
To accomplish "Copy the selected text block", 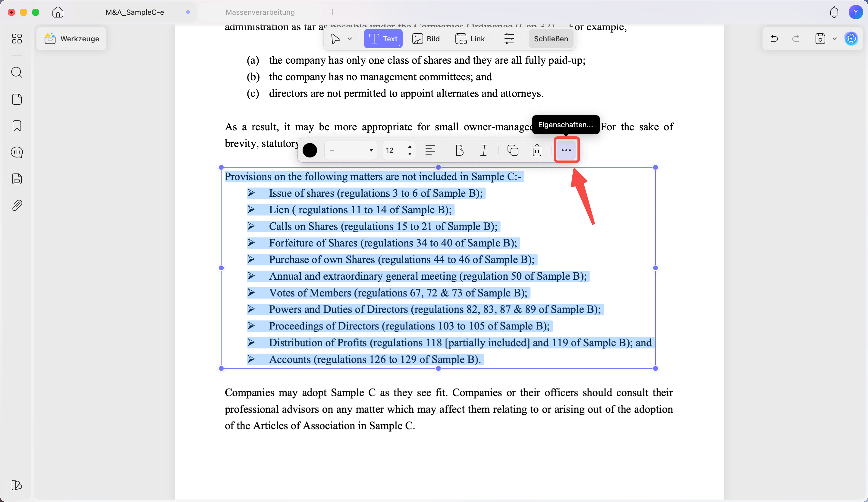I will tap(513, 150).
